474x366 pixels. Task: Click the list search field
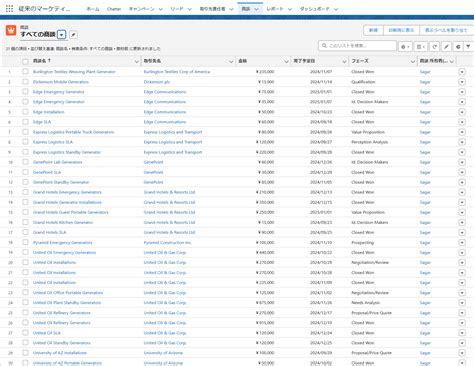click(x=358, y=46)
